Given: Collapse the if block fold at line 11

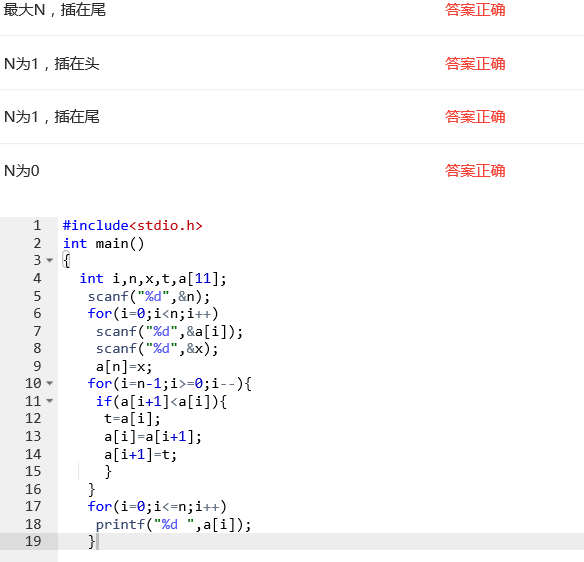Looking at the screenshot, I should [50, 401].
